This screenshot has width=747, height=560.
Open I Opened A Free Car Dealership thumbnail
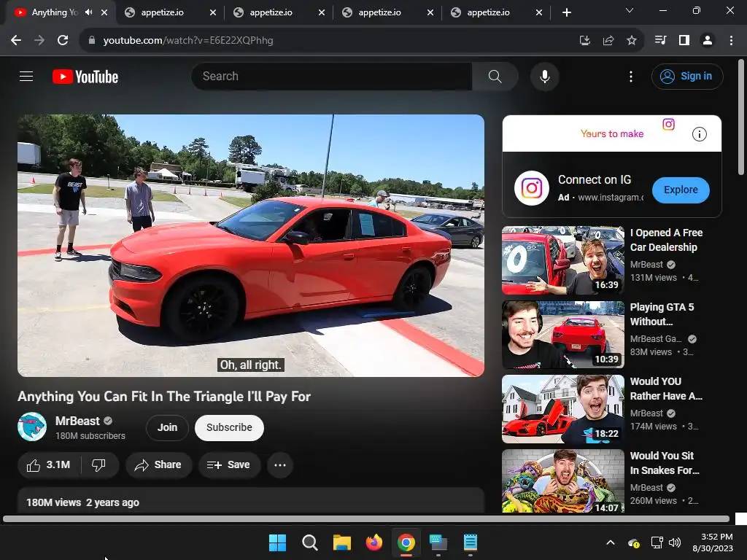point(563,260)
